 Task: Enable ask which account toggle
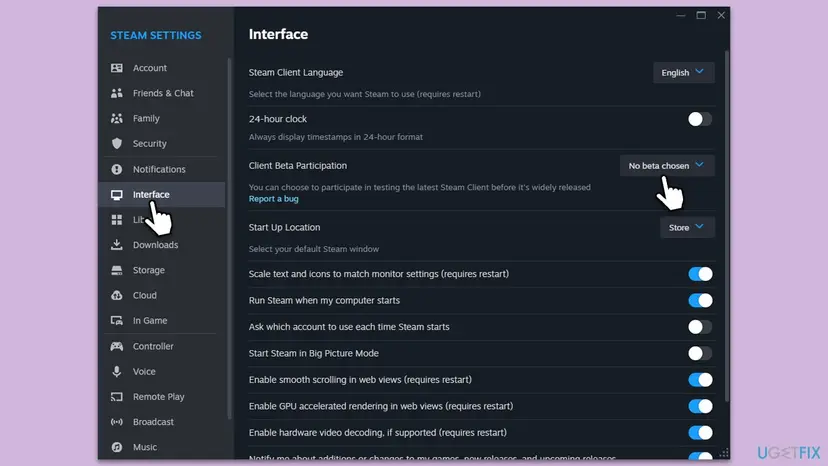(x=700, y=327)
